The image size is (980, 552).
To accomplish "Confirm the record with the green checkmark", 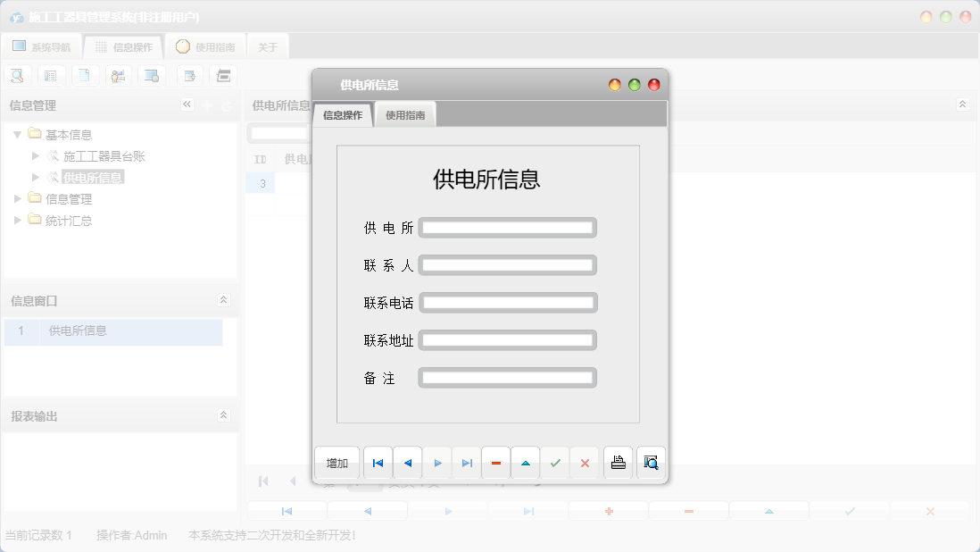I will point(554,463).
